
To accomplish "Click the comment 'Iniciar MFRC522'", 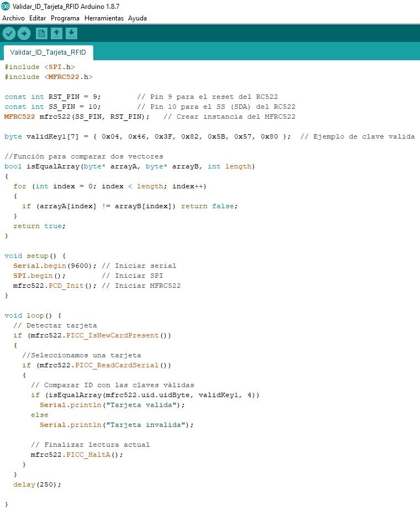I will 141,286.
